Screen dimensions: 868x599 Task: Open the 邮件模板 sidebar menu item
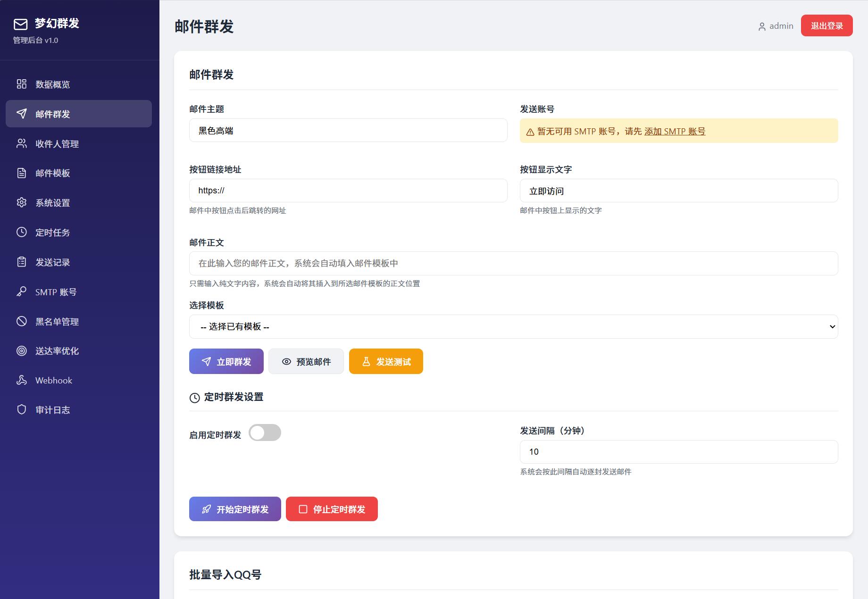[79, 173]
